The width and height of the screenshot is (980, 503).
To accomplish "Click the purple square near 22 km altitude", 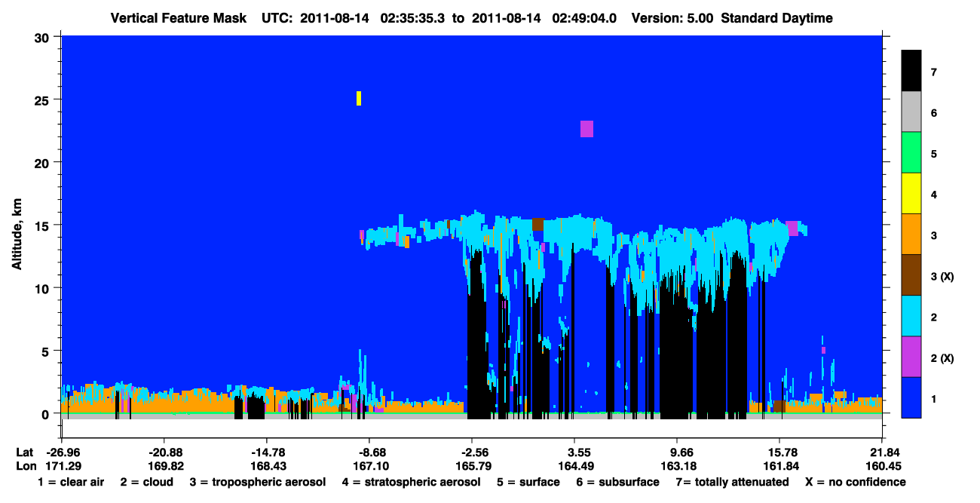I will click(586, 129).
